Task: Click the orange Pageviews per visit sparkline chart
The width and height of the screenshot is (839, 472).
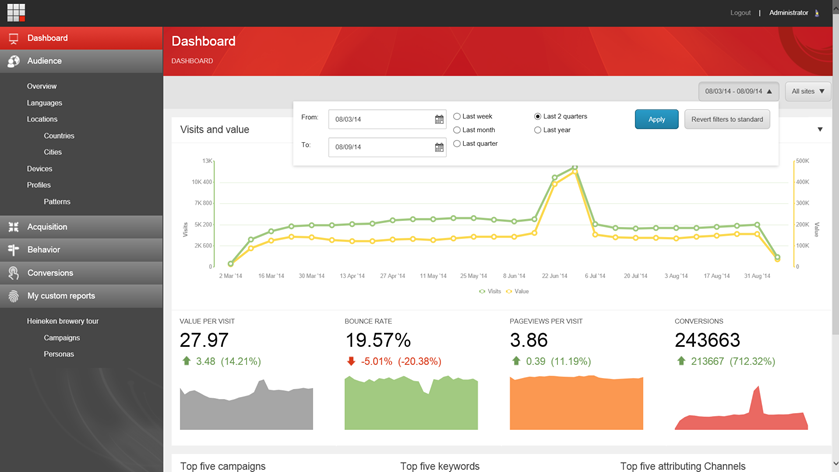Action: (x=576, y=403)
